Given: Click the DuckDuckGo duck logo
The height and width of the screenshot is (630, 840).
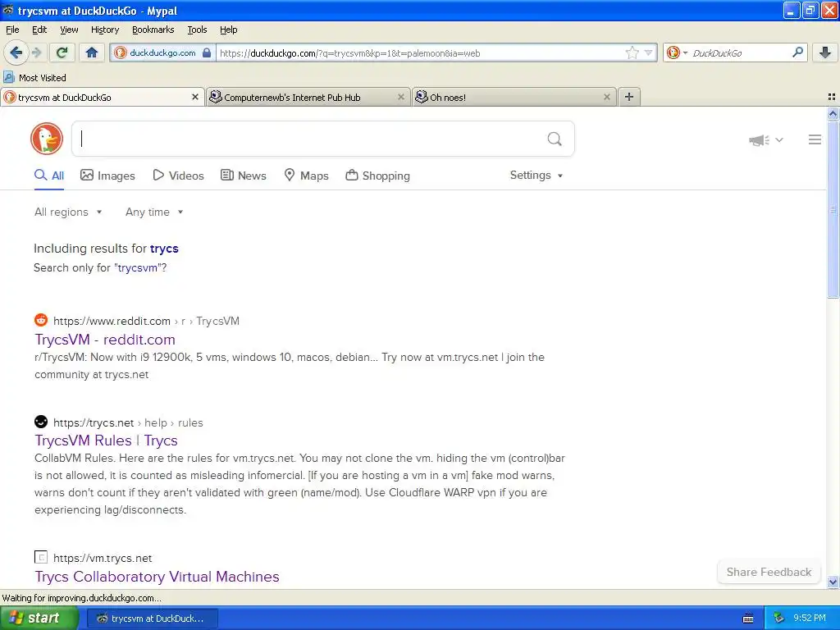Looking at the screenshot, I should click(x=47, y=139).
